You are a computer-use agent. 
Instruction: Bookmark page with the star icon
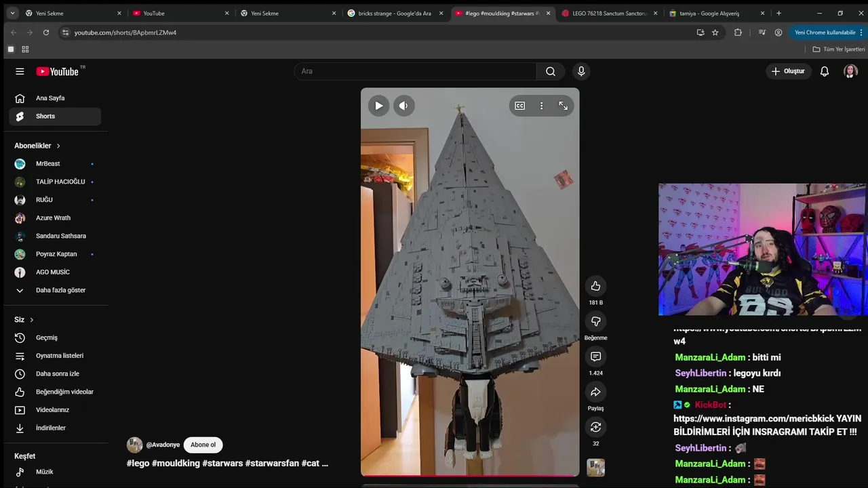click(715, 33)
